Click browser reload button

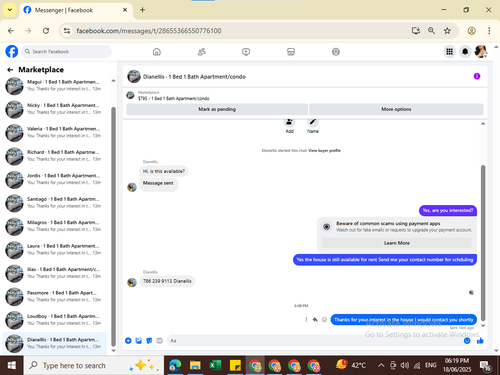click(46, 31)
